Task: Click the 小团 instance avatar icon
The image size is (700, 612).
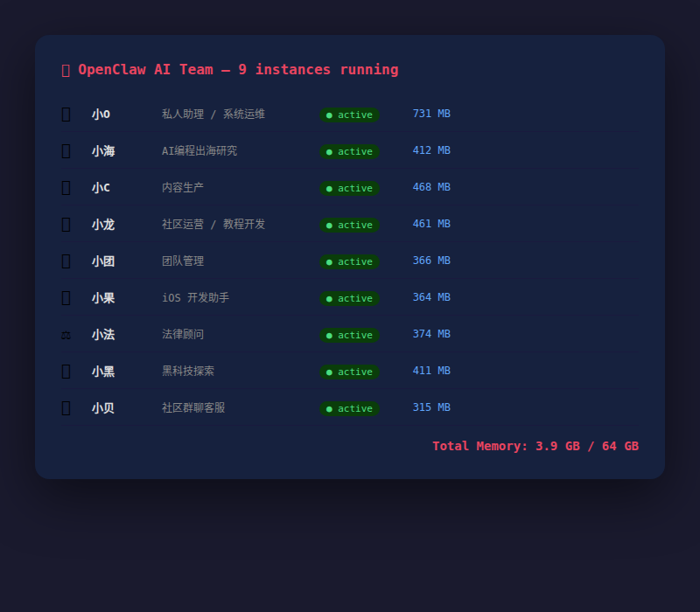Action: point(66,261)
